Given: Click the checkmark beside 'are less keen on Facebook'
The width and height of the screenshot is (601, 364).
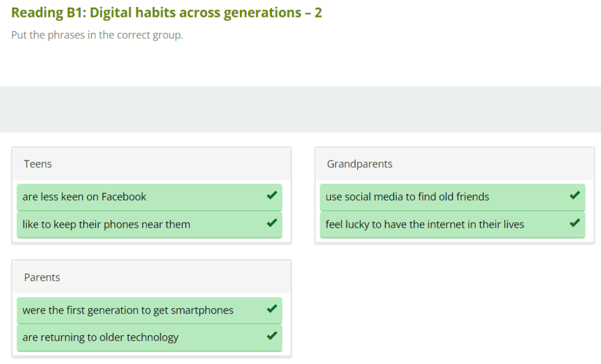Looking at the screenshot, I should point(271,196).
